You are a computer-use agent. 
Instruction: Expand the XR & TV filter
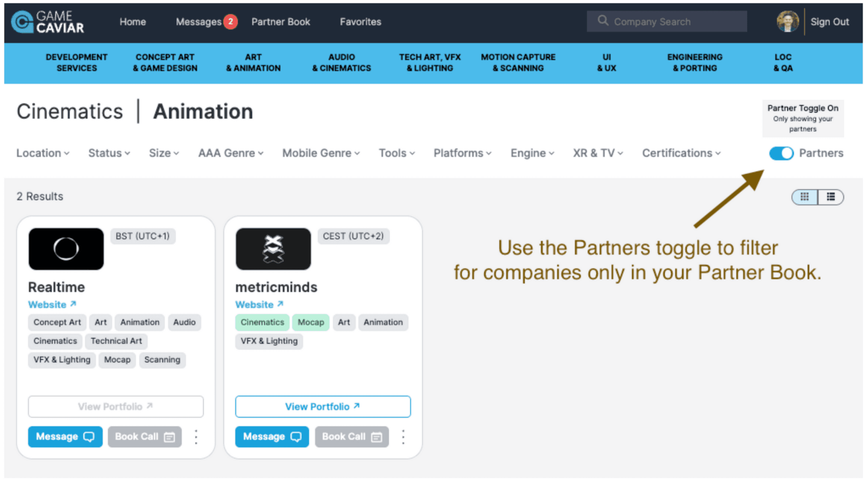point(598,153)
